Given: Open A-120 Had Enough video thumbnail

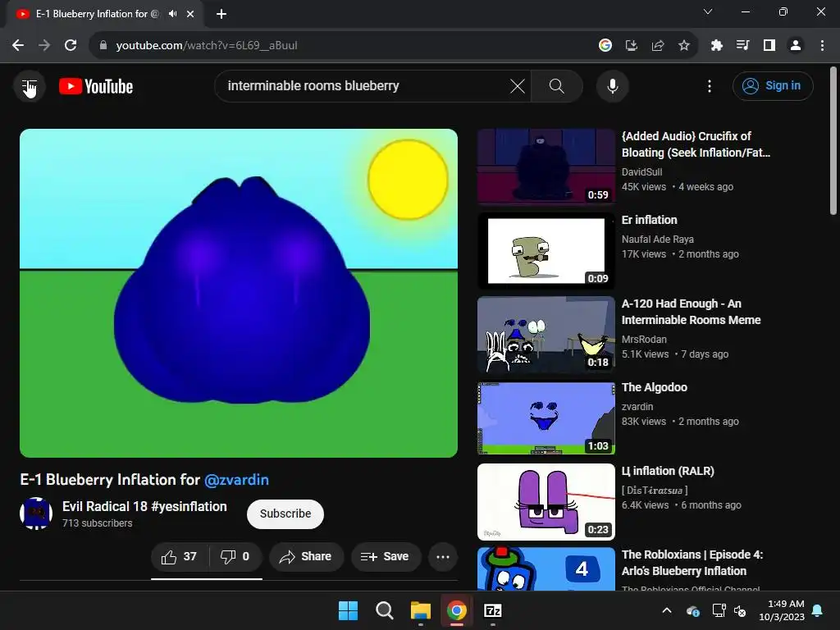Looking at the screenshot, I should (x=546, y=335).
